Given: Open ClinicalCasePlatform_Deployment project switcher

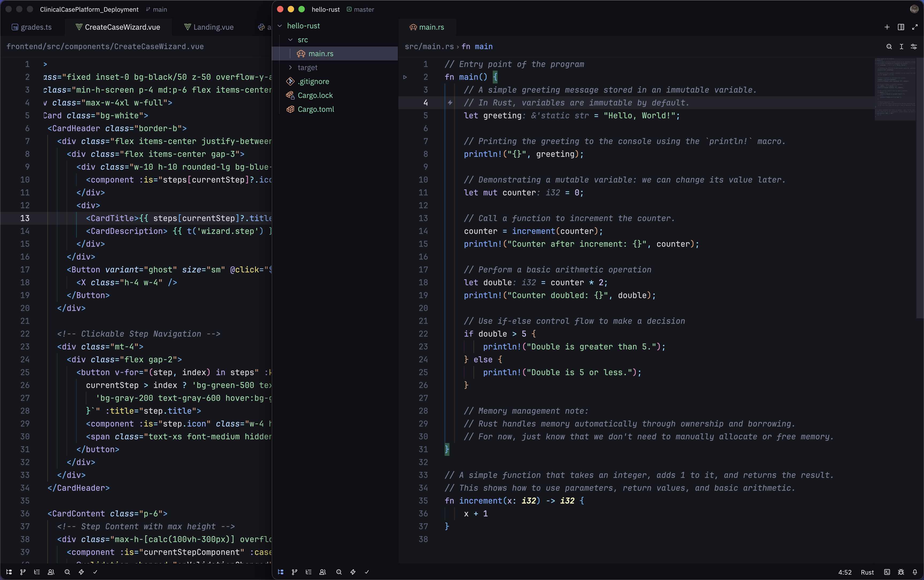Looking at the screenshot, I should click(x=89, y=9).
